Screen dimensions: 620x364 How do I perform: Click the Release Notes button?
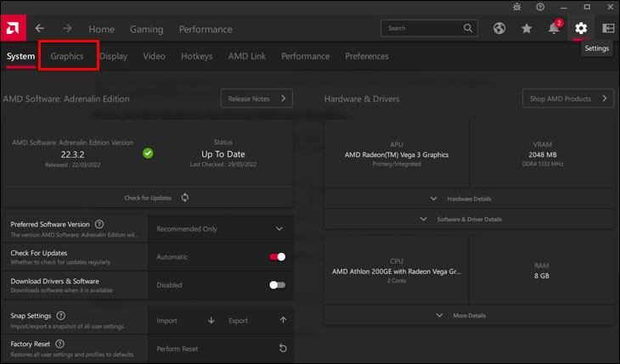click(256, 98)
